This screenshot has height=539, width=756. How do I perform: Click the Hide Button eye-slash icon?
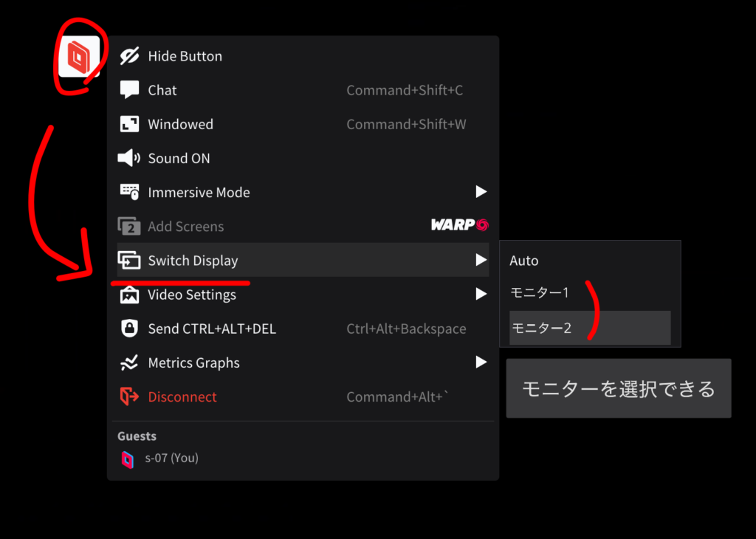tap(130, 56)
